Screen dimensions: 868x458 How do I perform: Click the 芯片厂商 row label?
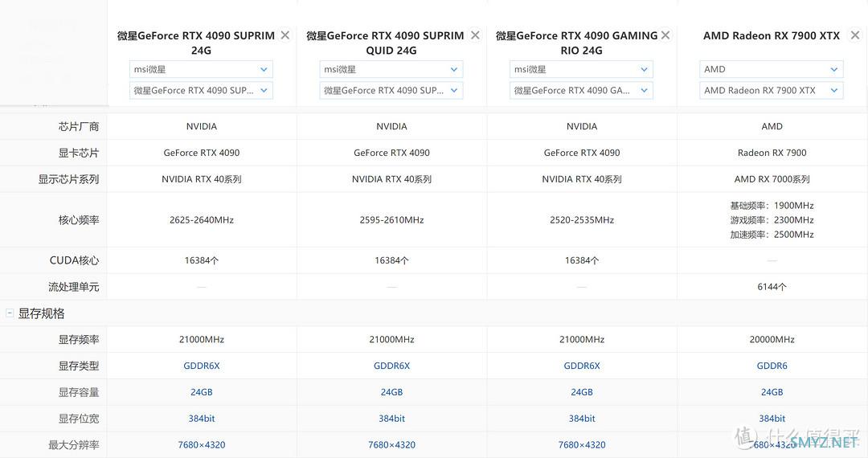tap(79, 127)
